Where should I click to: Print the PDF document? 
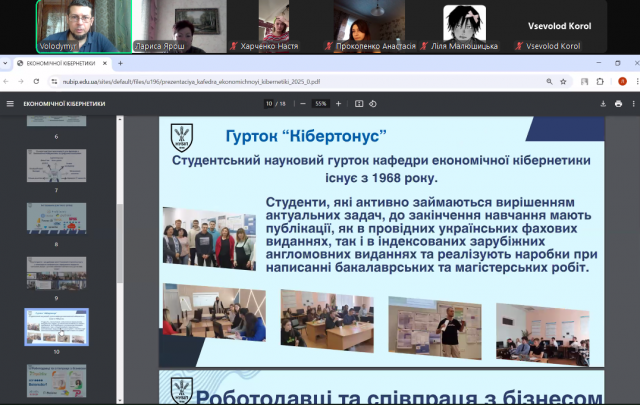tap(618, 103)
